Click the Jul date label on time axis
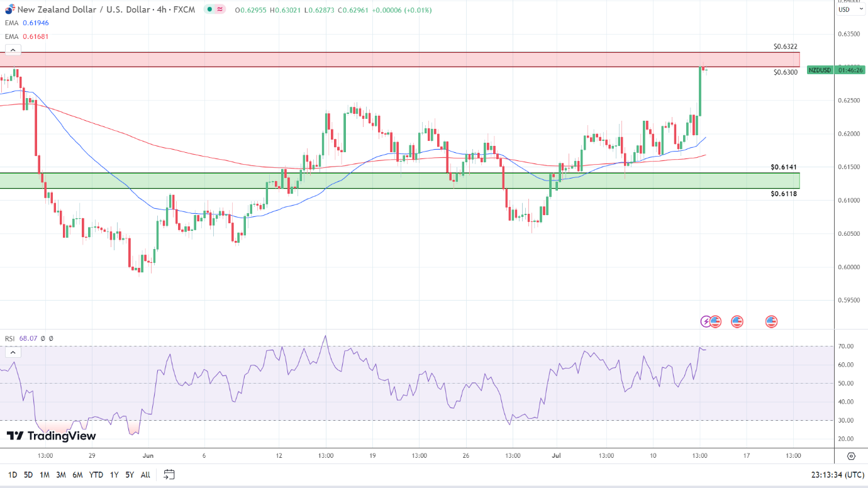 pos(555,455)
